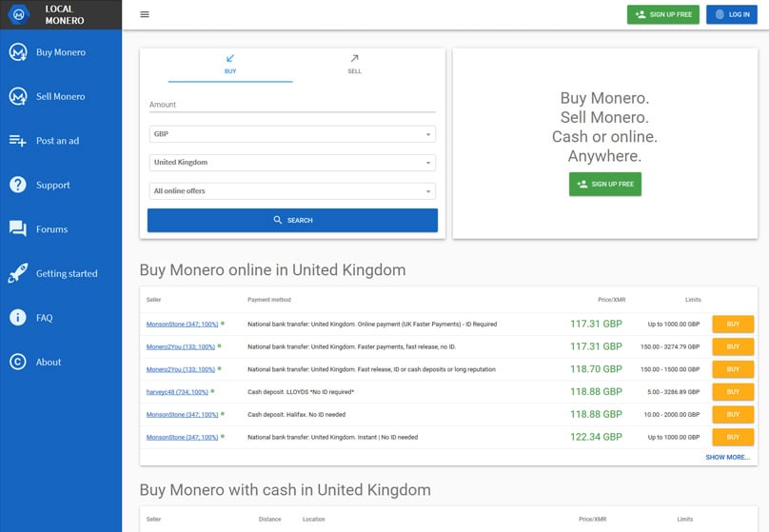Click the 'Payment method' column header

269,300
